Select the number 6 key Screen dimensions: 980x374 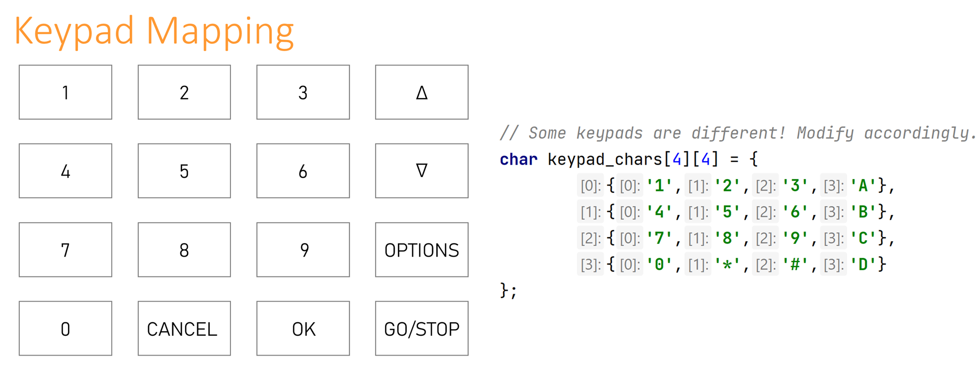coord(302,171)
